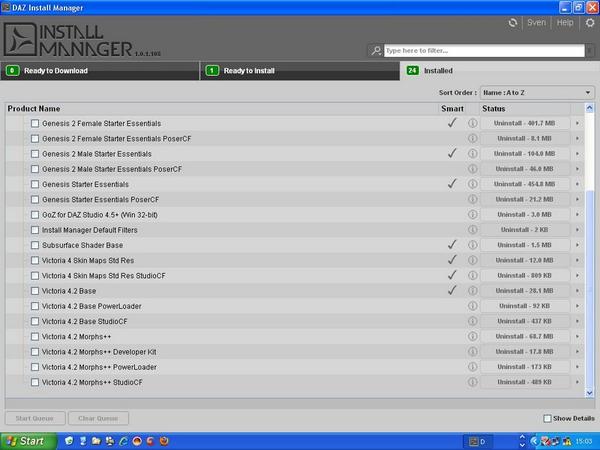600x450 pixels.
Task: Expand arrow for Genesis 2 Female Starter Essentials row
Action: pos(577,123)
